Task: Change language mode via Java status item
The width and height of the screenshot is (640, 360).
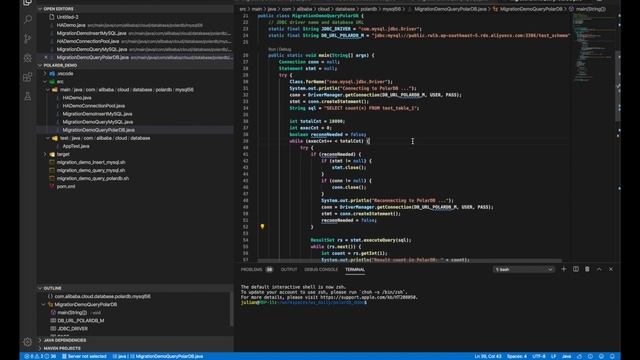Action: 567,356
